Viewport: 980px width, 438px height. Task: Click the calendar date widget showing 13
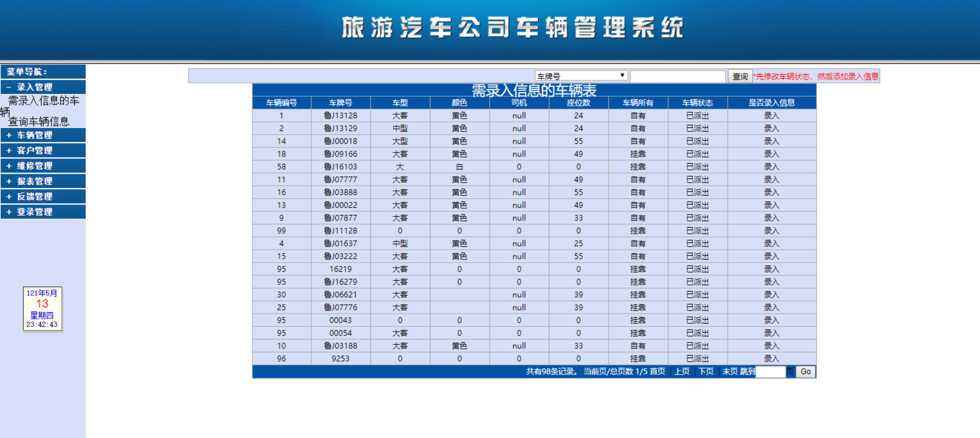tap(42, 309)
